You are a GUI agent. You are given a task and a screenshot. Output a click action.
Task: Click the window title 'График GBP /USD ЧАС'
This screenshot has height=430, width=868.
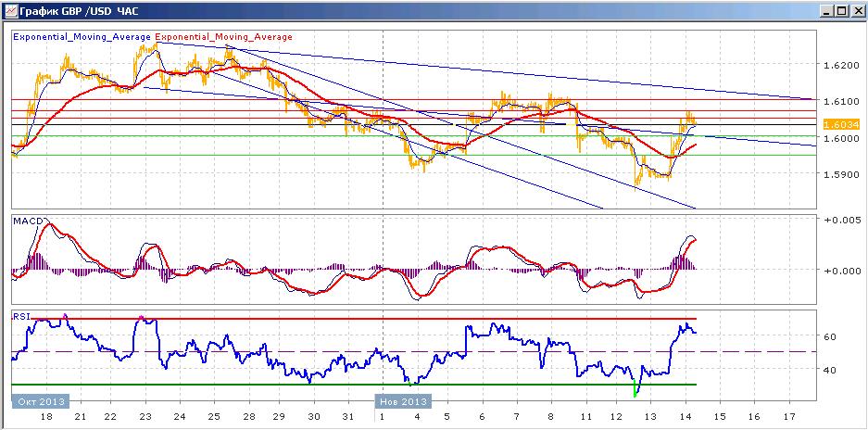(x=78, y=11)
